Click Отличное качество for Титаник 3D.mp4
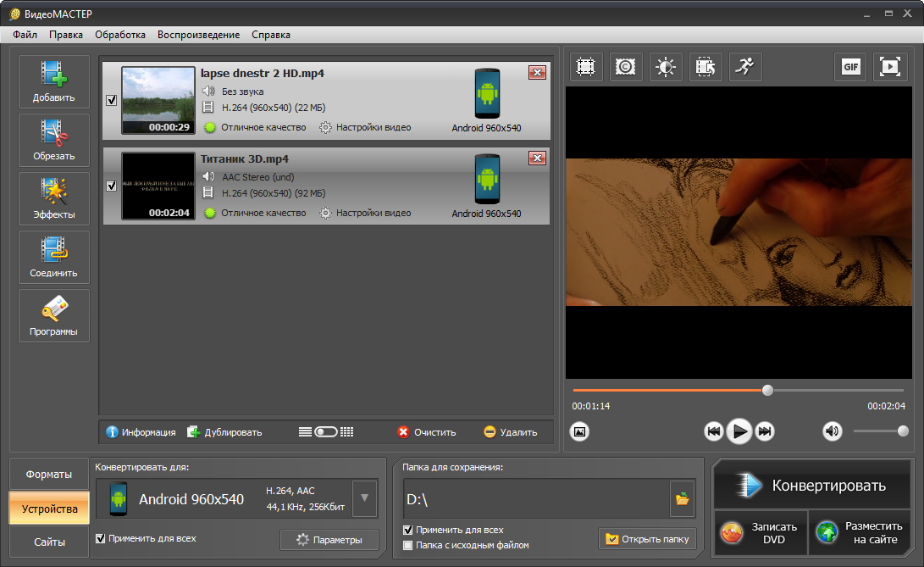The image size is (924, 567). coord(255,213)
